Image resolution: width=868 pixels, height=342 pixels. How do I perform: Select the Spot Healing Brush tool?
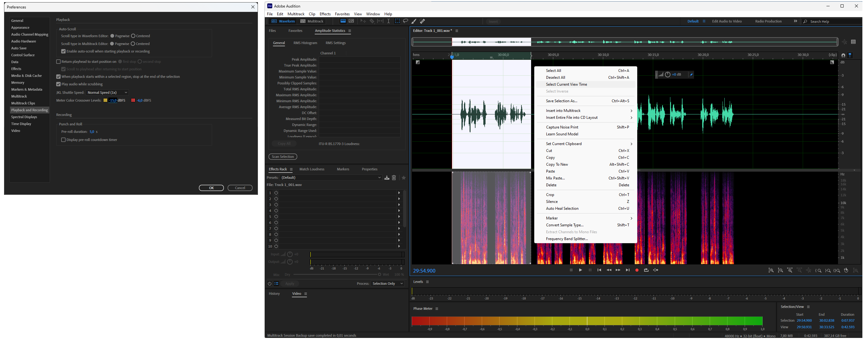coord(422,21)
